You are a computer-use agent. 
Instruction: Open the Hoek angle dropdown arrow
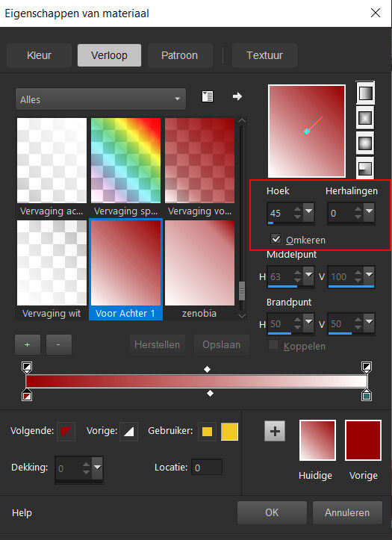point(308,210)
